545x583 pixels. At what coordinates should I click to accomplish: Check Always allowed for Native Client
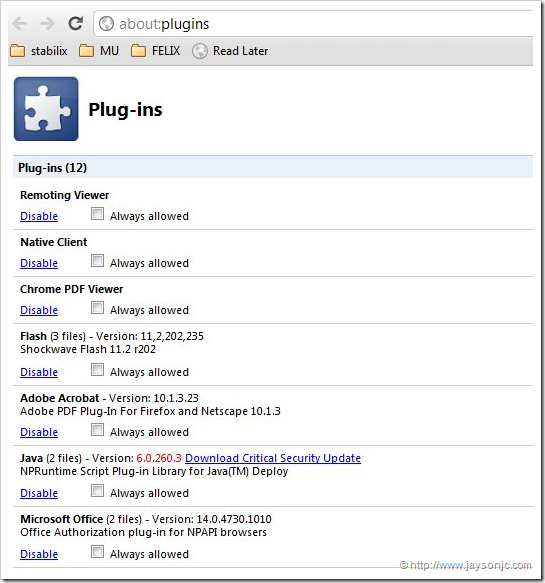pos(97,261)
